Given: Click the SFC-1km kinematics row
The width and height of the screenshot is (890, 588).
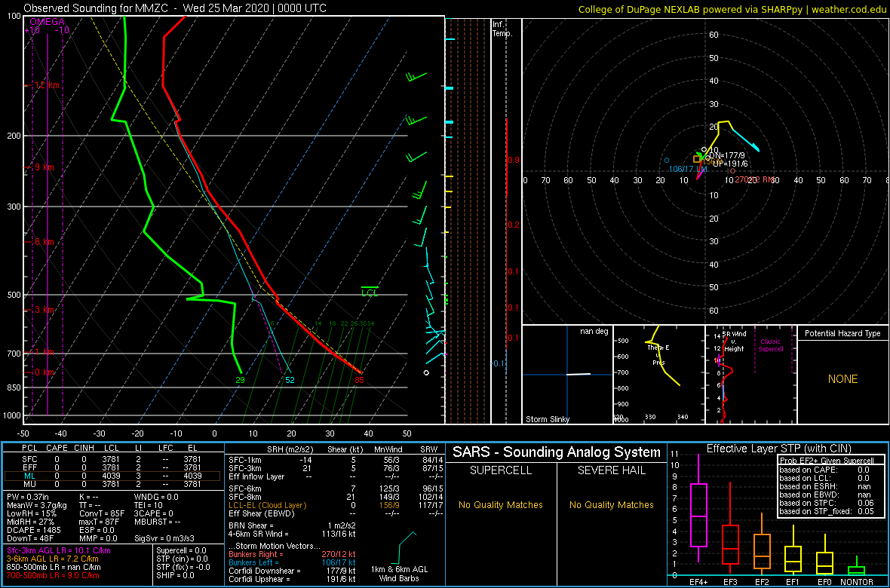Looking at the screenshot, I should coord(335,460).
